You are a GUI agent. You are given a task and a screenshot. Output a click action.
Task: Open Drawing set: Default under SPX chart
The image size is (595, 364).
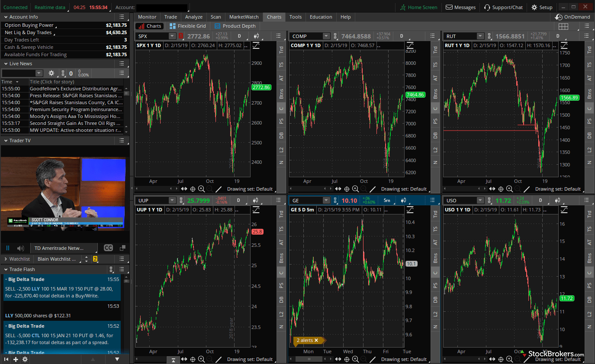249,189
